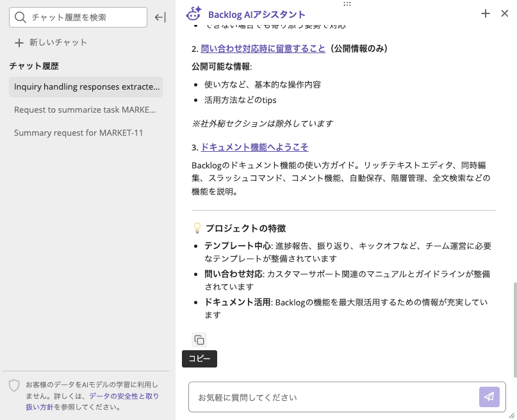Image resolution: width=517 pixels, height=420 pixels.
Task: Click bullet 活用方法などのtips
Action: (x=240, y=100)
